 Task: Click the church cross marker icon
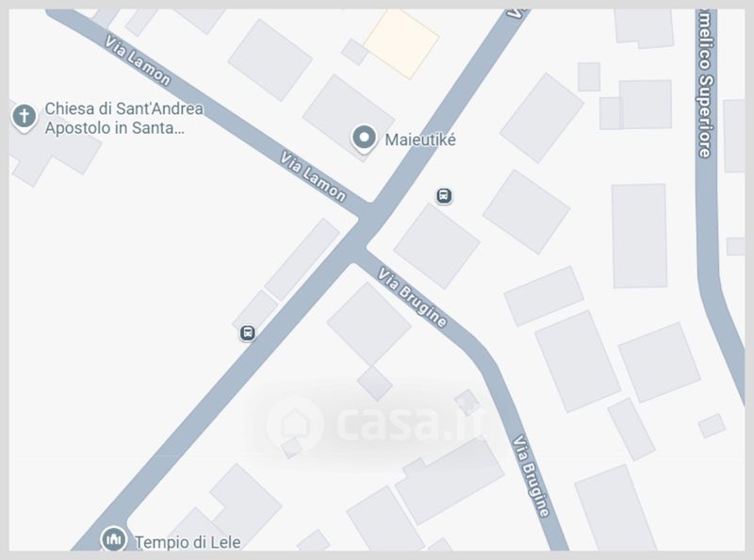(x=25, y=117)
